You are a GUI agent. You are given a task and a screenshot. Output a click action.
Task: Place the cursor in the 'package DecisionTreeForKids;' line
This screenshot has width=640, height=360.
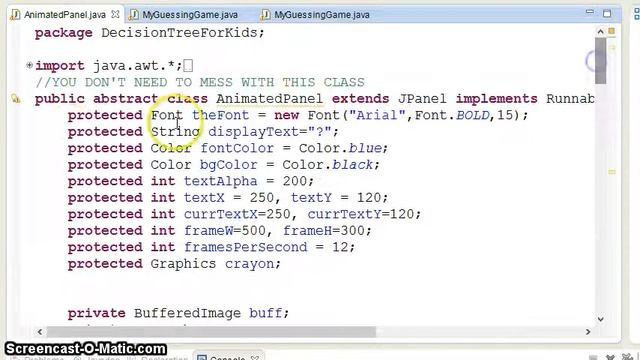click(149, 33)
